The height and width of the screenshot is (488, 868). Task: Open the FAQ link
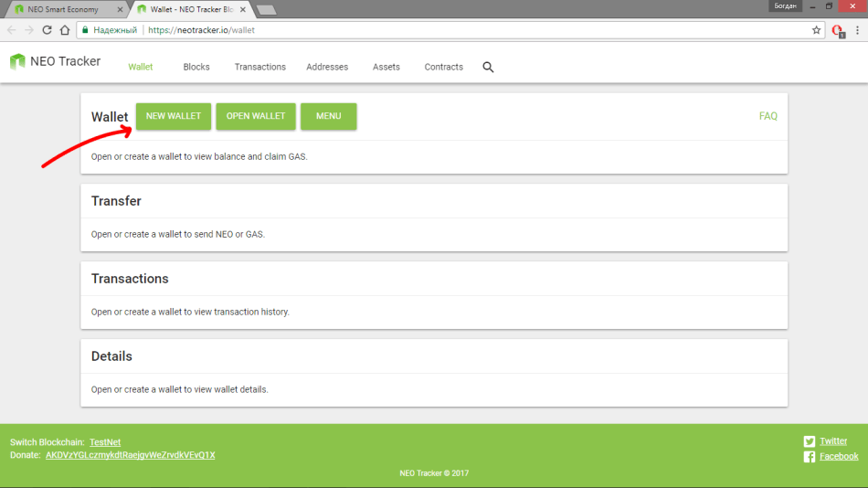coord(767,116)
